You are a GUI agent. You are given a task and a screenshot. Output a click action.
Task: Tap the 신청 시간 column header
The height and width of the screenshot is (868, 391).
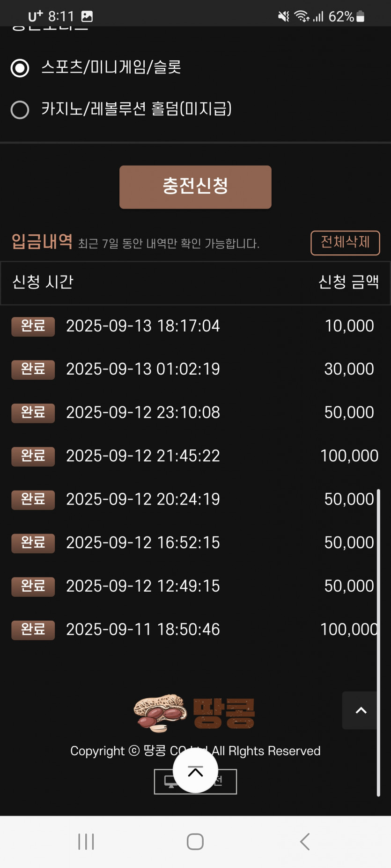pos(43,282)
